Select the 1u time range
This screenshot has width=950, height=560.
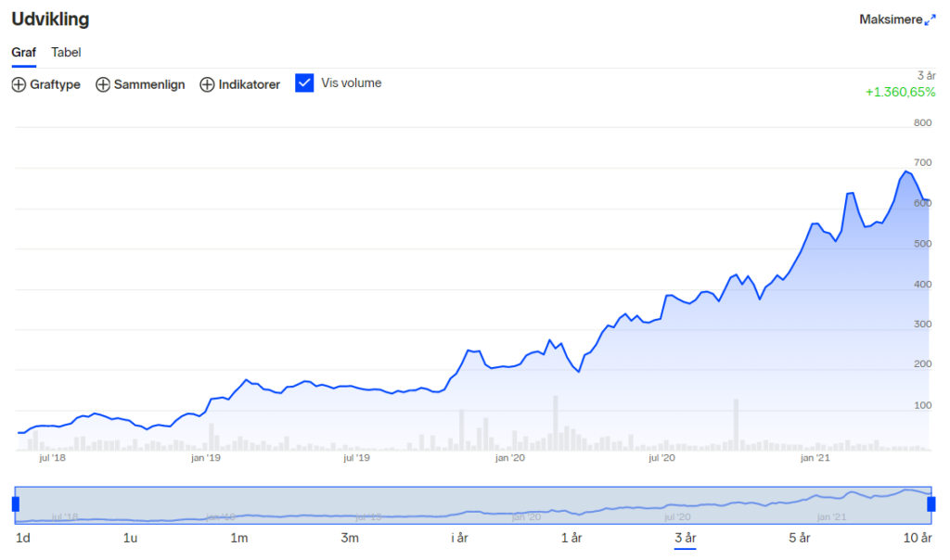(x=130, y=538)
